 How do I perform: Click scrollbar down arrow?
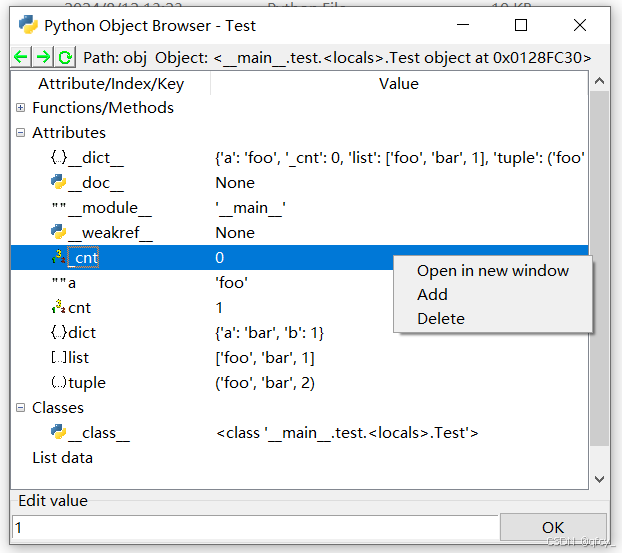599,479
